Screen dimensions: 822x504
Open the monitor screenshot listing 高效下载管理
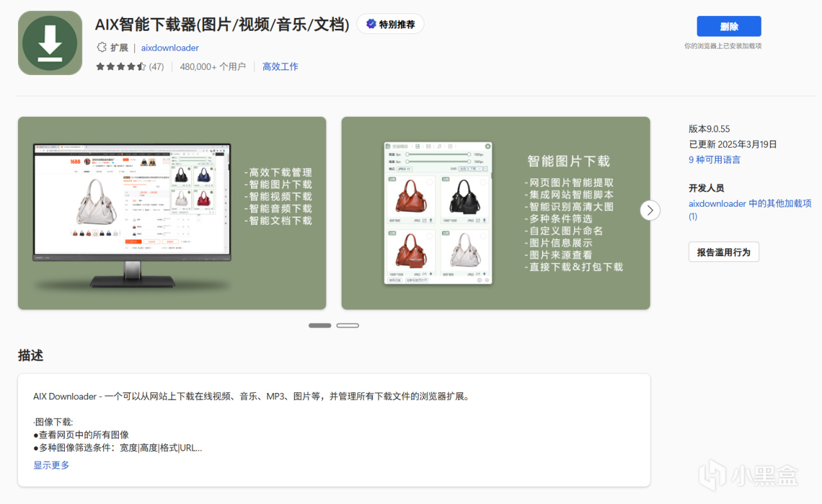tap(172, 213)
